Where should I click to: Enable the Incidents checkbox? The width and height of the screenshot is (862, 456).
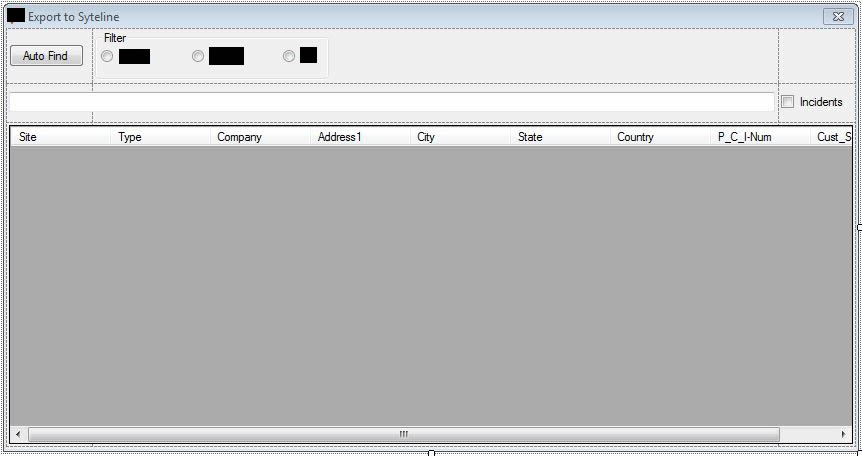click(x=788, y=102)
